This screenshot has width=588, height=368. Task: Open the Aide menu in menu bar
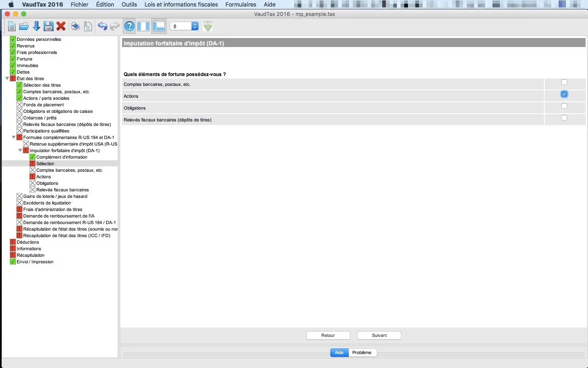[269, 4]
